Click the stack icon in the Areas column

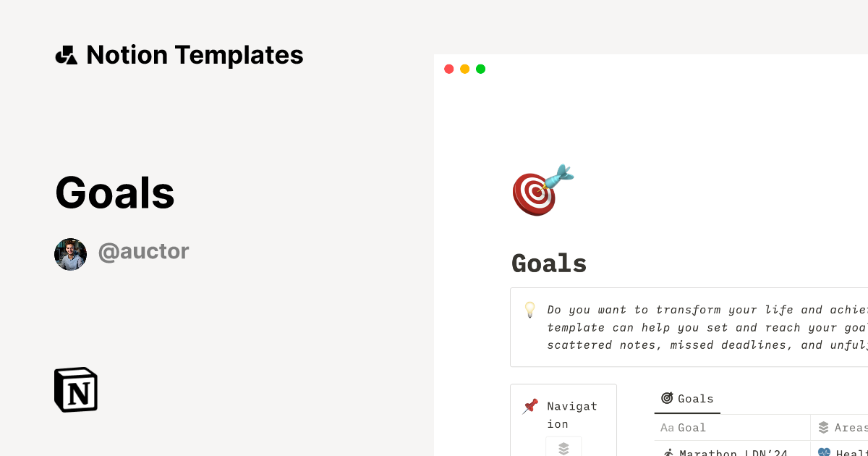point(823,427)
